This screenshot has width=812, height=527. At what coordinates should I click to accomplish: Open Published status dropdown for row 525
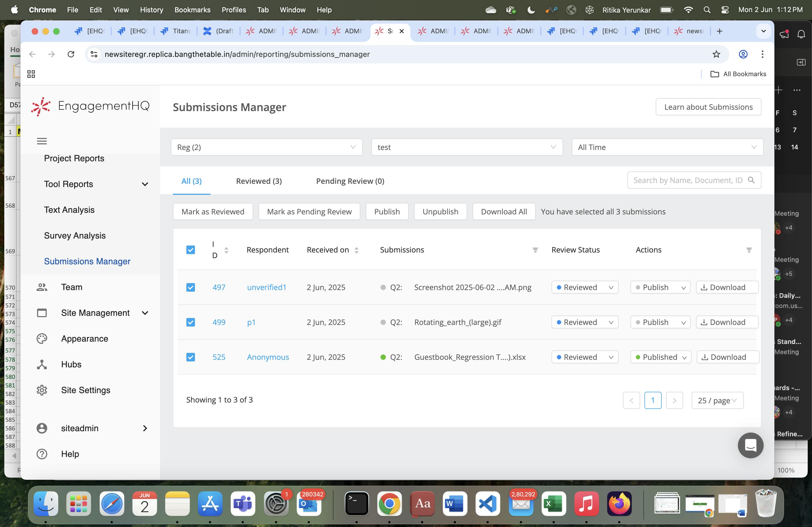(x=661, y=357)
